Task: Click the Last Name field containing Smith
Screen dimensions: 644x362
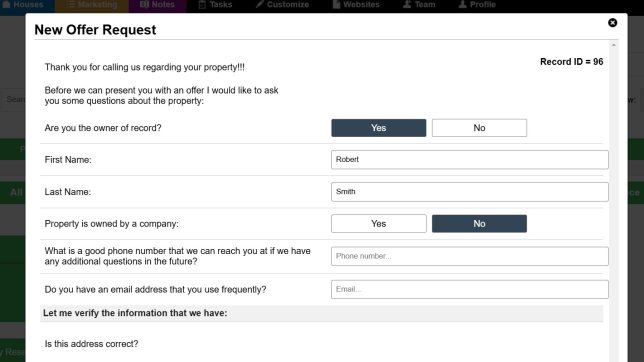Action: (469, 192)
